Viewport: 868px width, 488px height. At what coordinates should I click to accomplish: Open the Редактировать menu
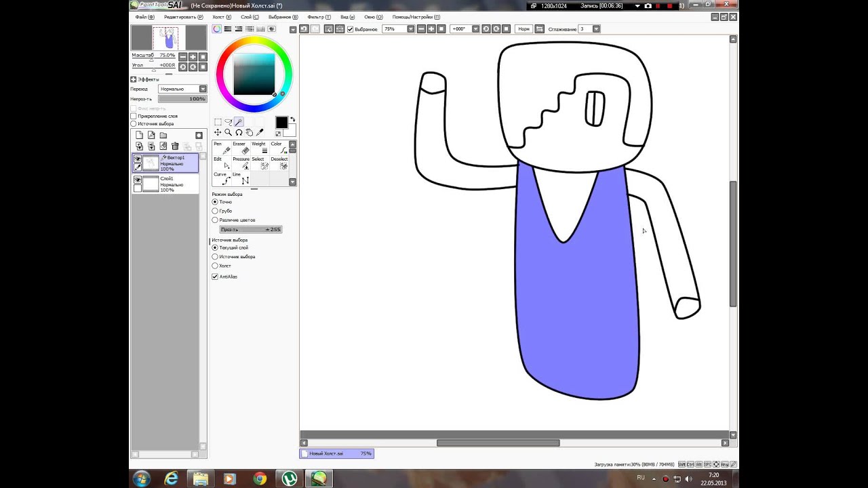183,17
